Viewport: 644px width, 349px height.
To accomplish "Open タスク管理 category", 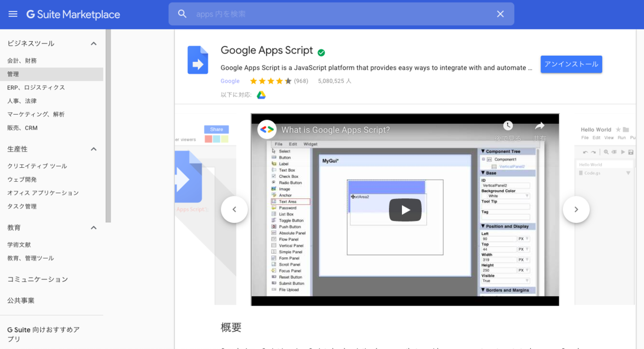I will (x=22, y=206).
